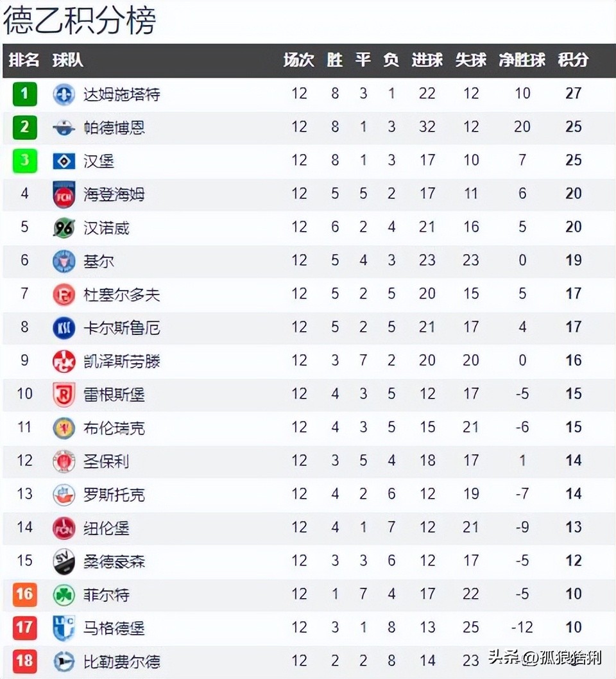Click the green rank 1 badge

[x=24, y=94]
